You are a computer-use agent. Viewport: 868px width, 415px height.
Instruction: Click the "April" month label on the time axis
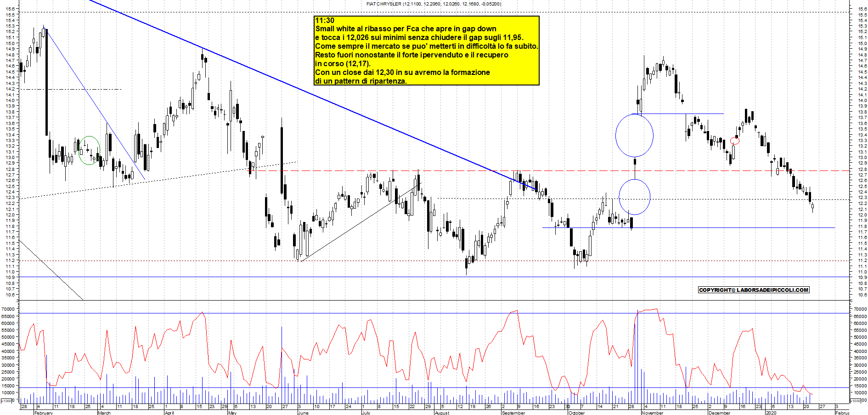coord(169,413)
